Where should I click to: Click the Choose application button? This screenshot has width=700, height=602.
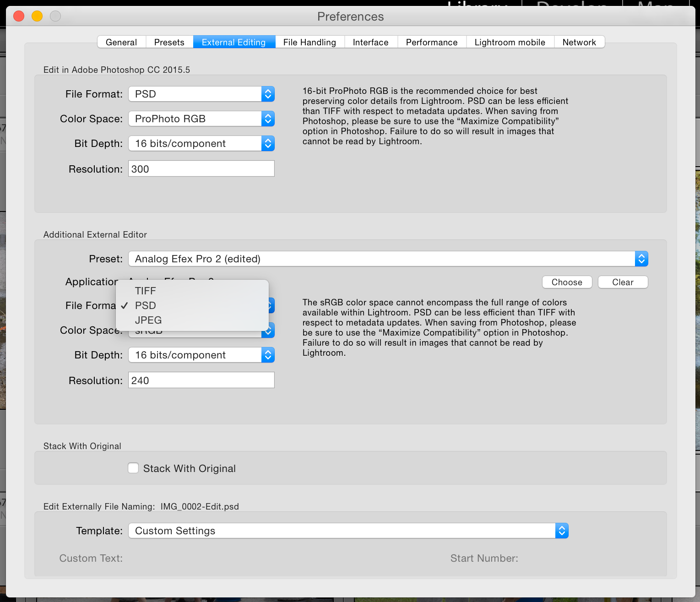pos(567,282)
